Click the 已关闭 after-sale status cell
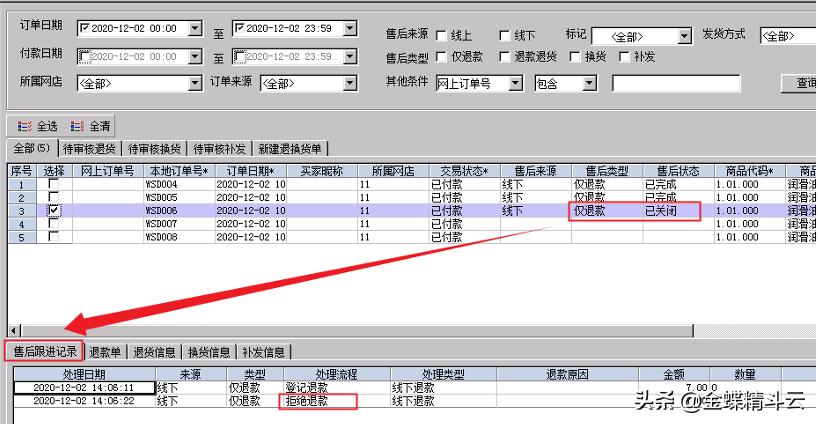This screenshot has height=424, width=818. pos(678,210)
